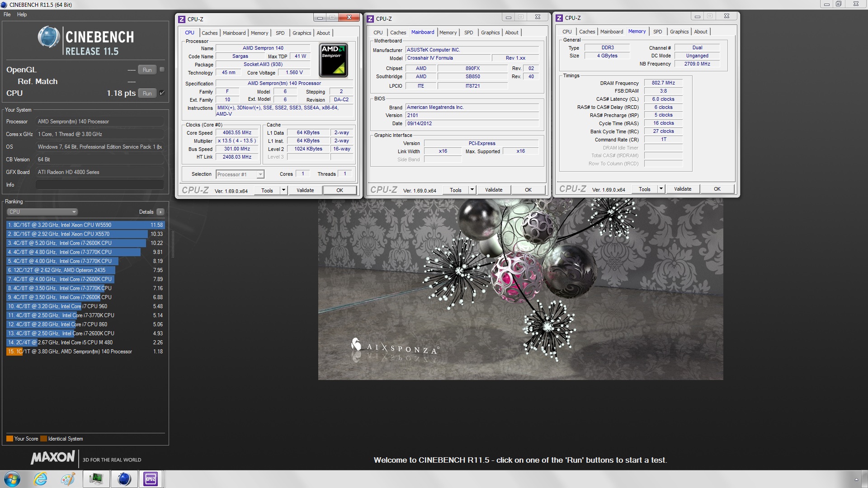Click the MAXON logo
Screen dimensions: 868x488
[x=52, y=457]
